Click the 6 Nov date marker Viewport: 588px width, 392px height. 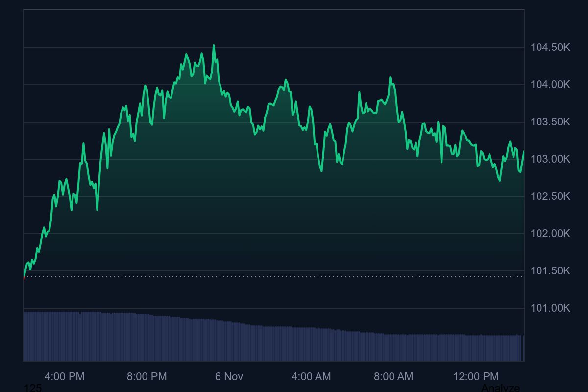(229, 376)
